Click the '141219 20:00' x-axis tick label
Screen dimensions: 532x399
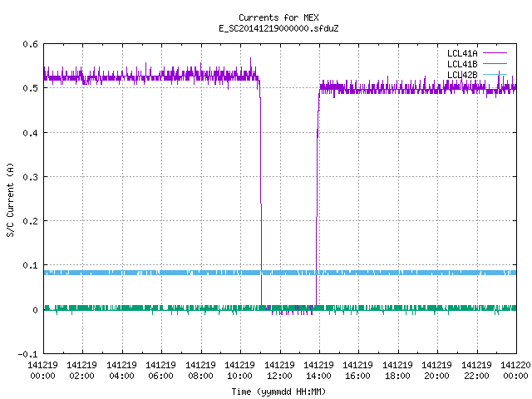pyautogui.click(x=436, y=370)
